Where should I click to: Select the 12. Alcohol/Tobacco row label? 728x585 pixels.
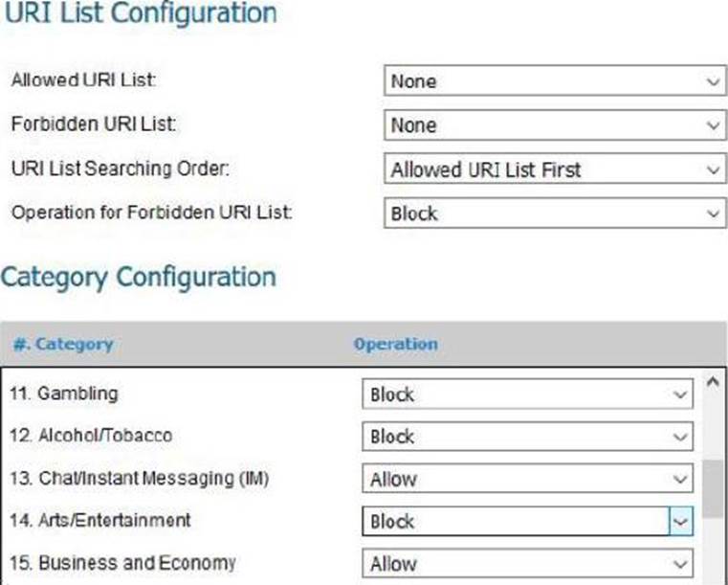click(92, 436)
